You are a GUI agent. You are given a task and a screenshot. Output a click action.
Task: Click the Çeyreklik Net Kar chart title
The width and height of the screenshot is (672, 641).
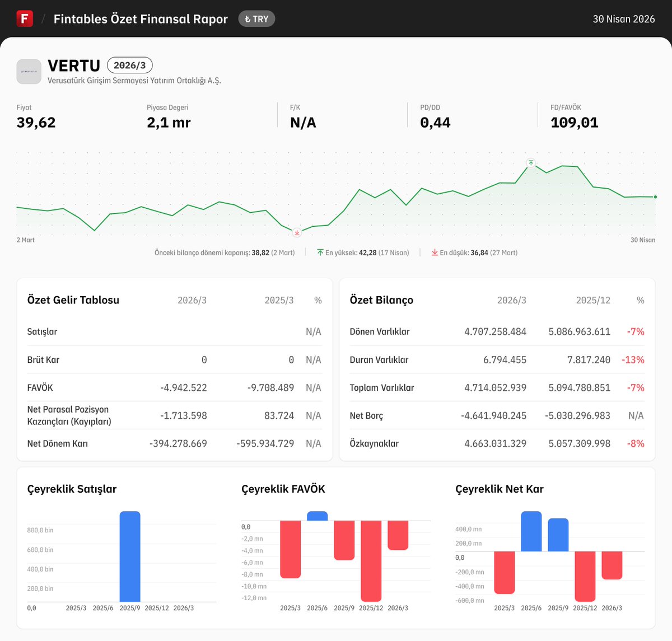click(x=500, y=489)
